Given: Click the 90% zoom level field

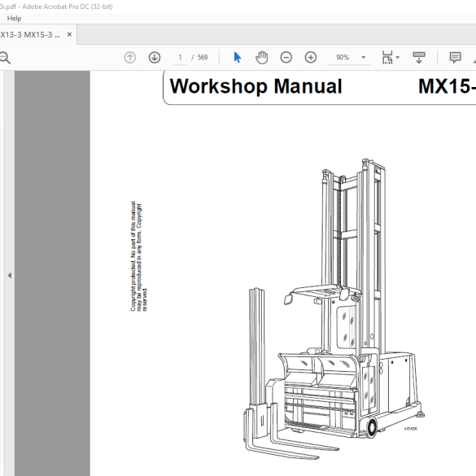Looking at the screenshot, I should point(343,58).
